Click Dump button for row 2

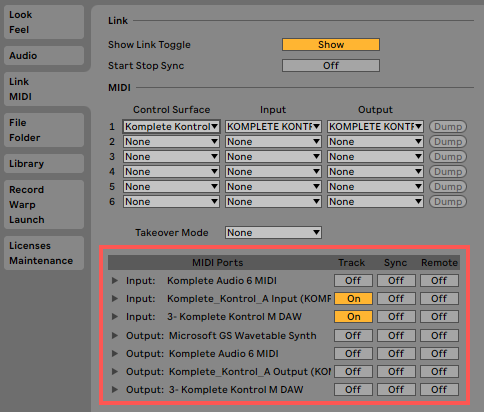point(448,142)
